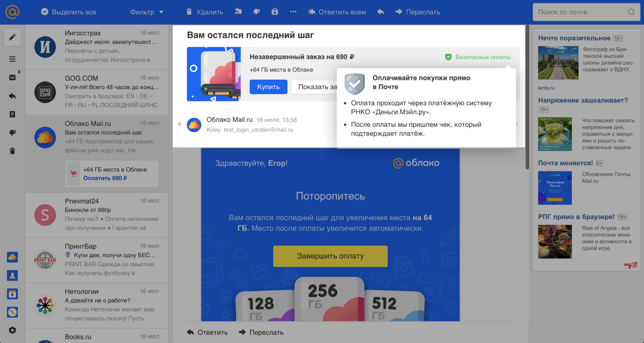Open the Почта меняется! ad headline
Screen dimensions: 644x343
click(565, 163)
